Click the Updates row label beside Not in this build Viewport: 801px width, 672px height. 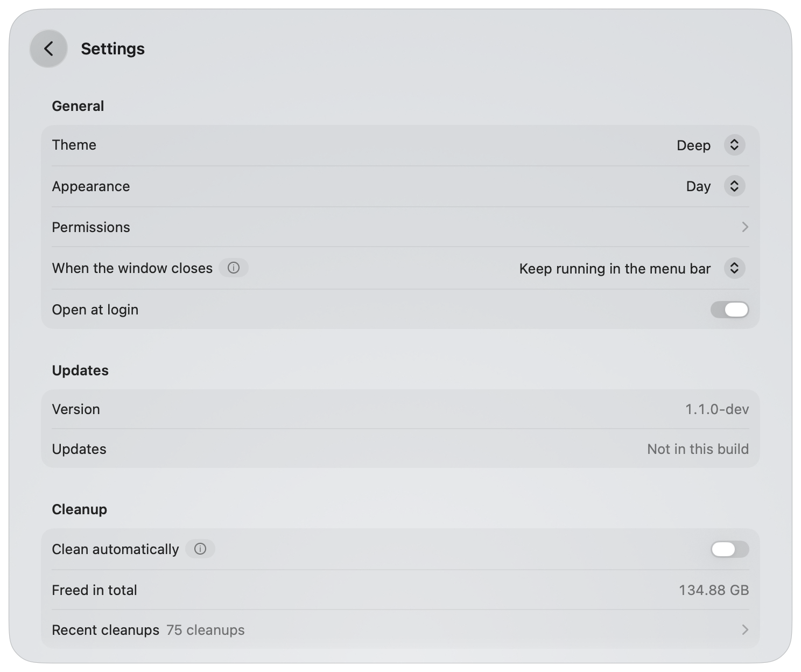(79, 449)
